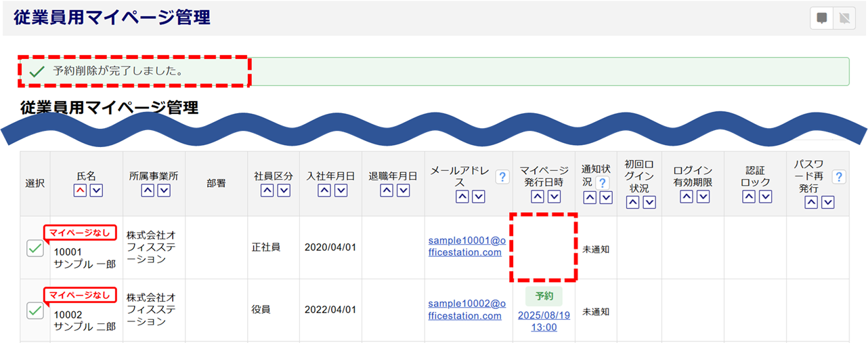Uncheck selection for employee 10002
Viewport: 868px width, 343px height.
35,310
